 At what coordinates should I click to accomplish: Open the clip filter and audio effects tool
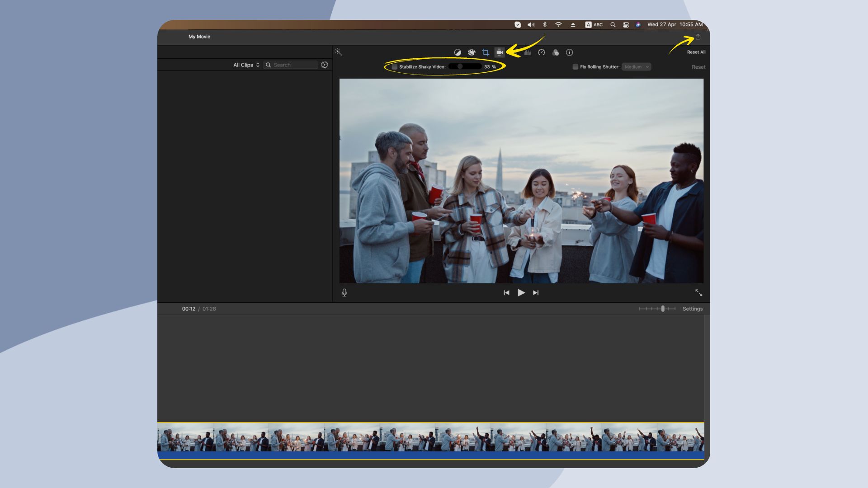(x=556, y=52)
